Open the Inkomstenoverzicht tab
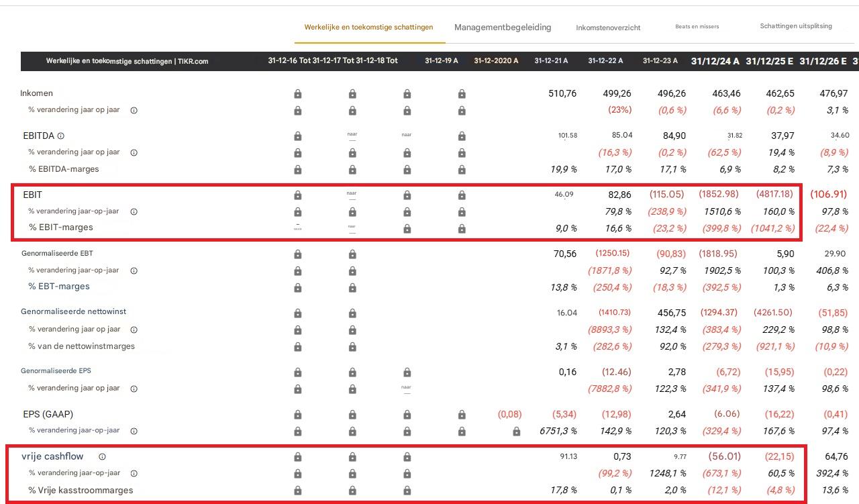 608,28
